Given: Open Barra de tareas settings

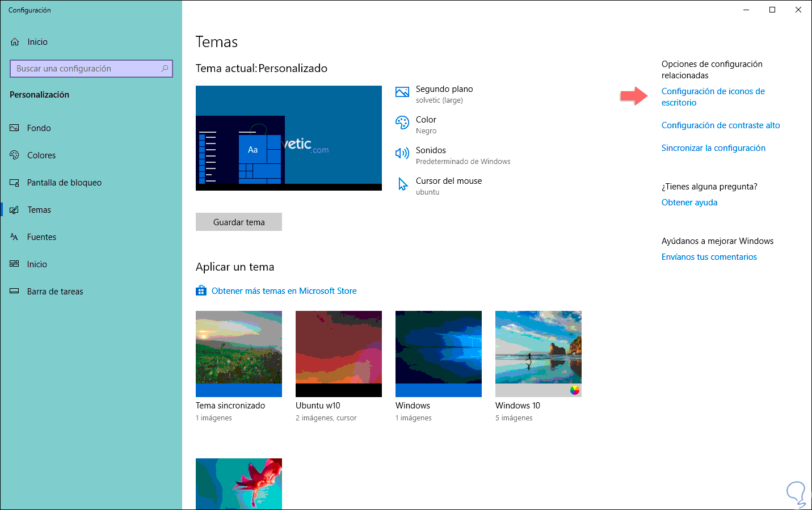Looking at the screenshot, I should point(91,292).
